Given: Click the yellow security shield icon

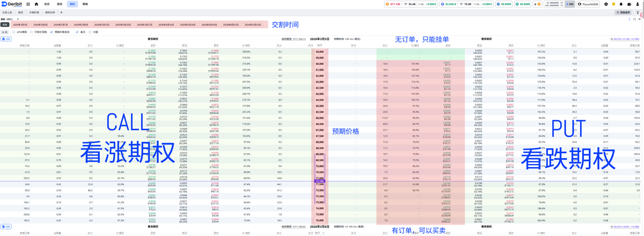Looking at the screenshot, I should click(x=613, y=4).
